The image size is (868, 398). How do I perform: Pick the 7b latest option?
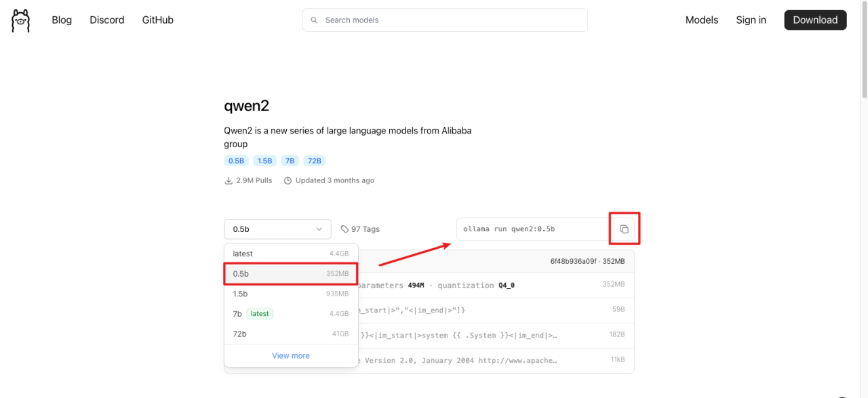tap(290, 314)
